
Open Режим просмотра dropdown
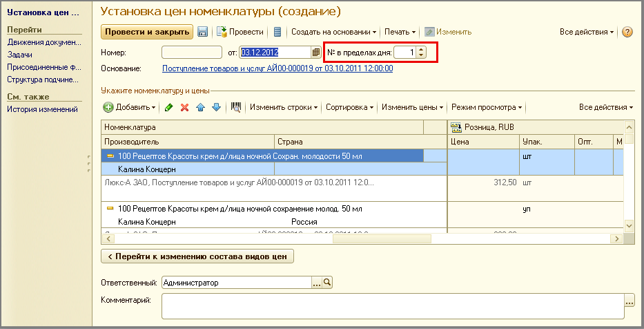[487, 107]
